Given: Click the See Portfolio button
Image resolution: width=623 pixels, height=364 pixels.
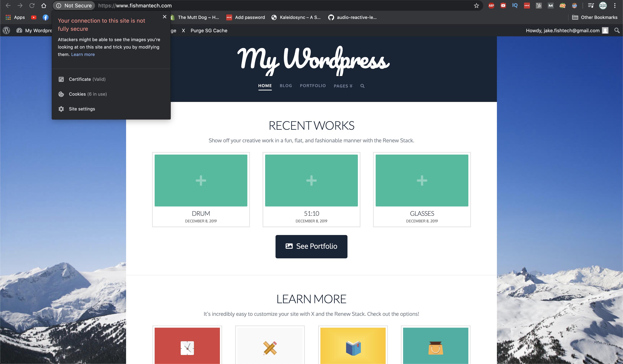Looking at the screenshot, I should pyautogui.click(x=311, y=246).
